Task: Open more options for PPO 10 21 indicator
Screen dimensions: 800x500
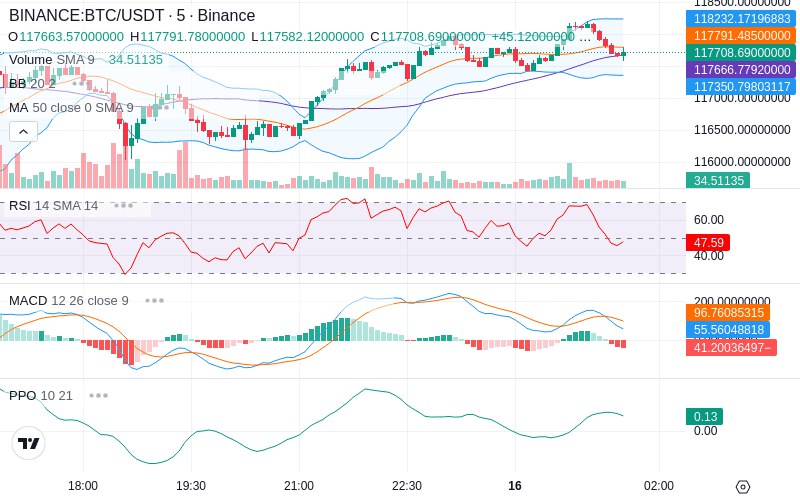Action: click(98, 395)
